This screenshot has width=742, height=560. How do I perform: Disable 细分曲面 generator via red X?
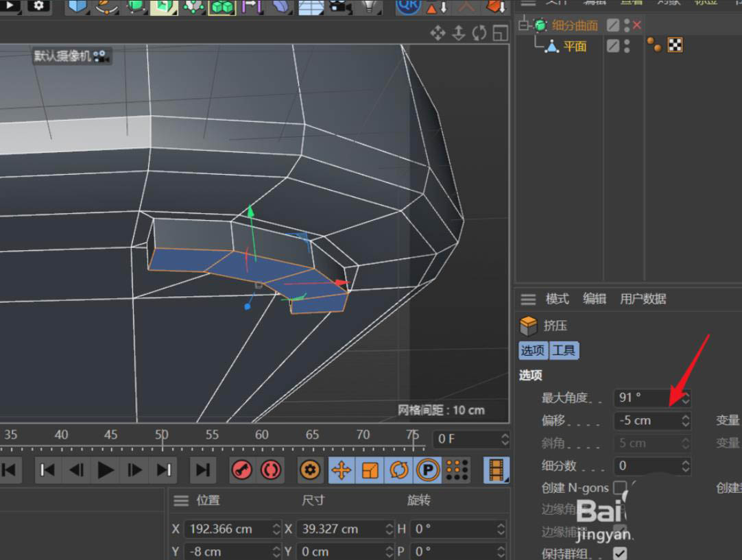[x=637, y=25]
